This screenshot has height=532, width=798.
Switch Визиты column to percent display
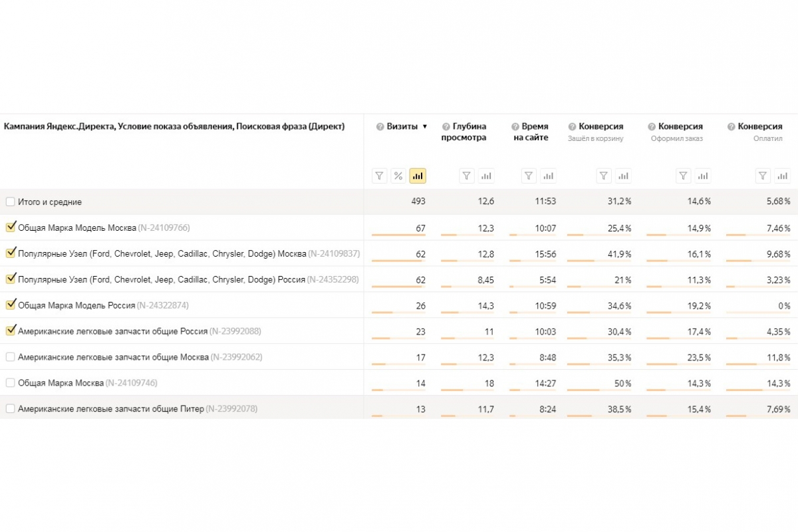(398, 176)
